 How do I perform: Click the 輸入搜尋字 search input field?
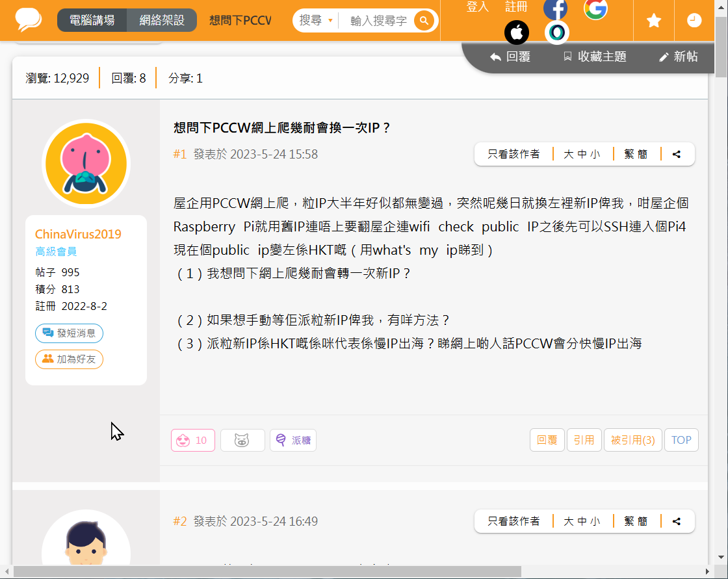(378, 21)
